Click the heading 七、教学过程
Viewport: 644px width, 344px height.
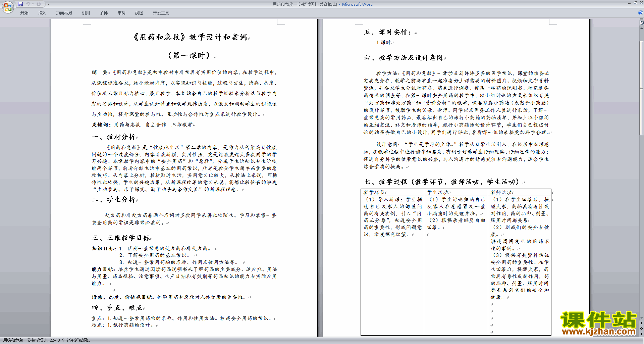[x=443, y=182]
